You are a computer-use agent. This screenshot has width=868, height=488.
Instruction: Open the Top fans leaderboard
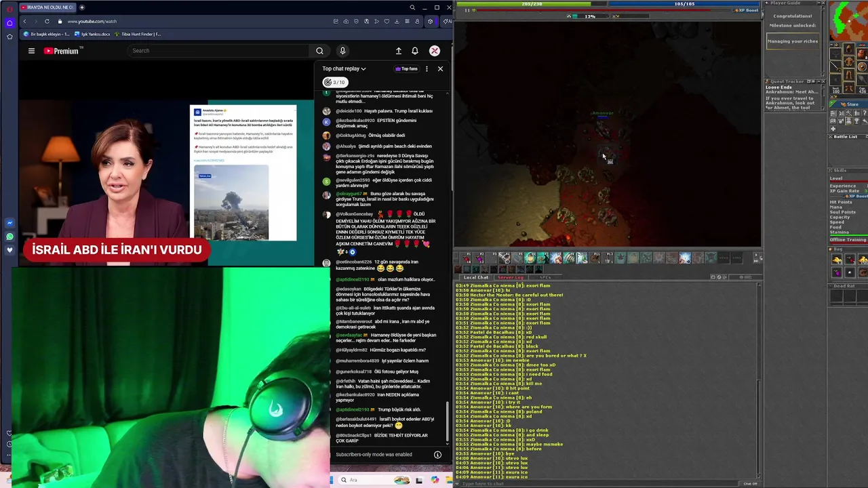[x=406, y=68]
